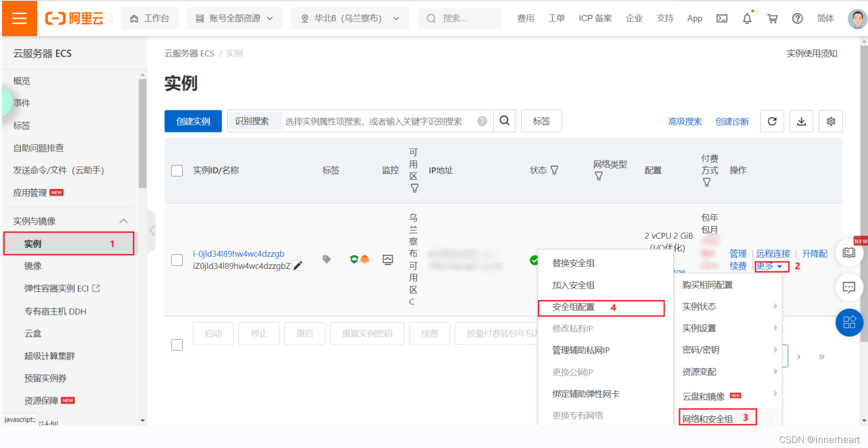Open the floating feedback chat icon
The width and height of the screenshot is (868, 448).
pos(849,287)
